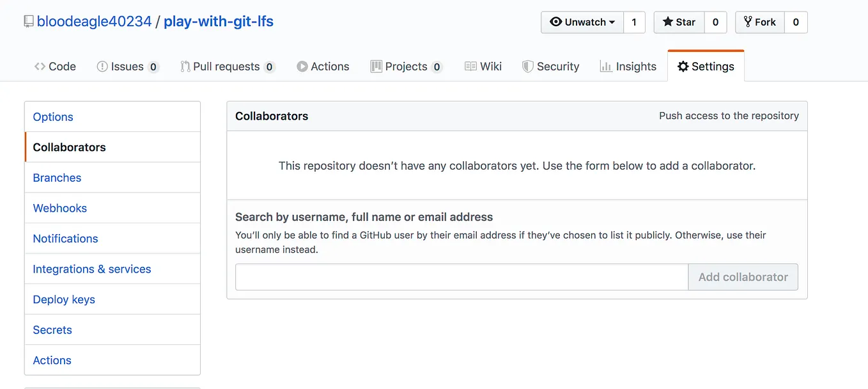
Task: Open the Insights tab
Action: coord(628,67)
